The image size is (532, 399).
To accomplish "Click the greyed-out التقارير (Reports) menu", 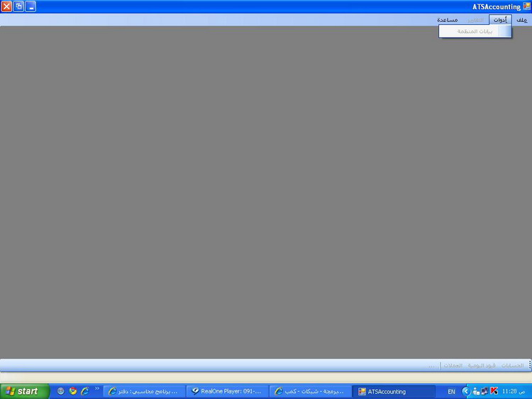I will 475,20.
